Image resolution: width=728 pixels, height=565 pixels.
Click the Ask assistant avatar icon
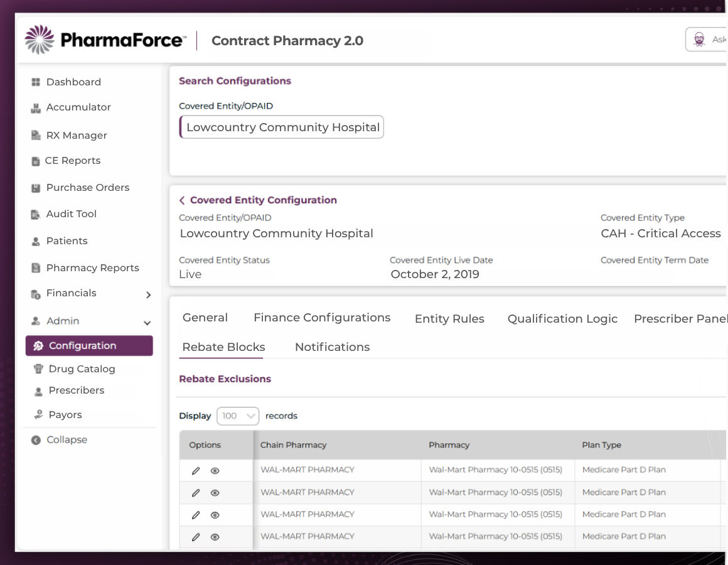click(x=699, y=40)
